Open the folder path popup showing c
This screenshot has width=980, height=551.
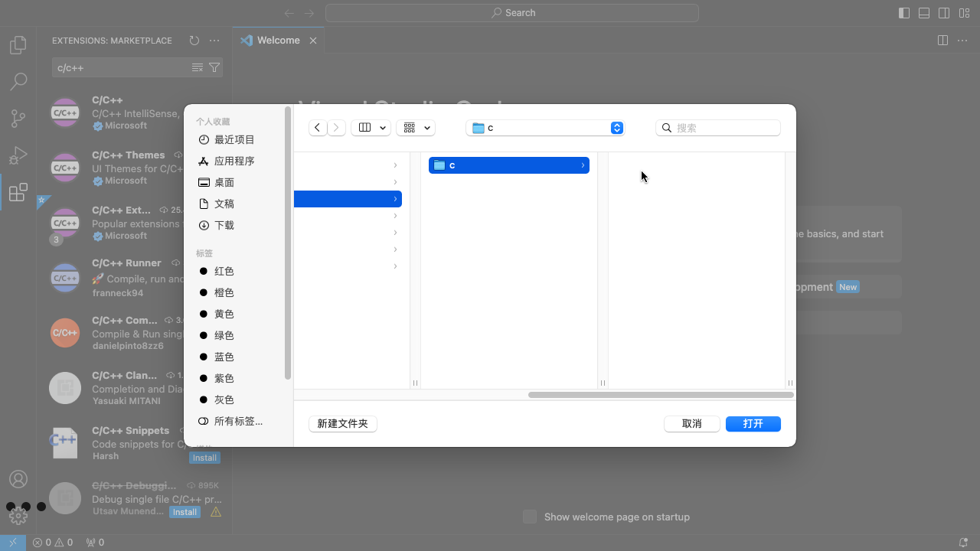(545, 128)
